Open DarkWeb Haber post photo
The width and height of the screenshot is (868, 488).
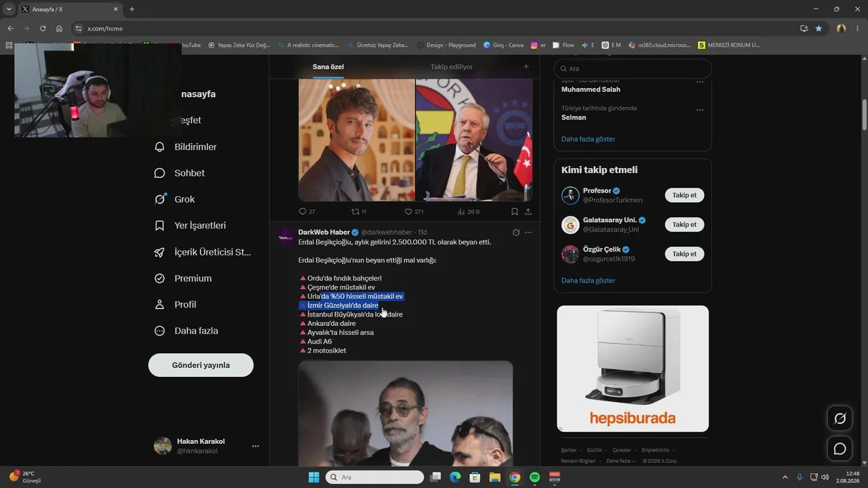pos(406,413)
